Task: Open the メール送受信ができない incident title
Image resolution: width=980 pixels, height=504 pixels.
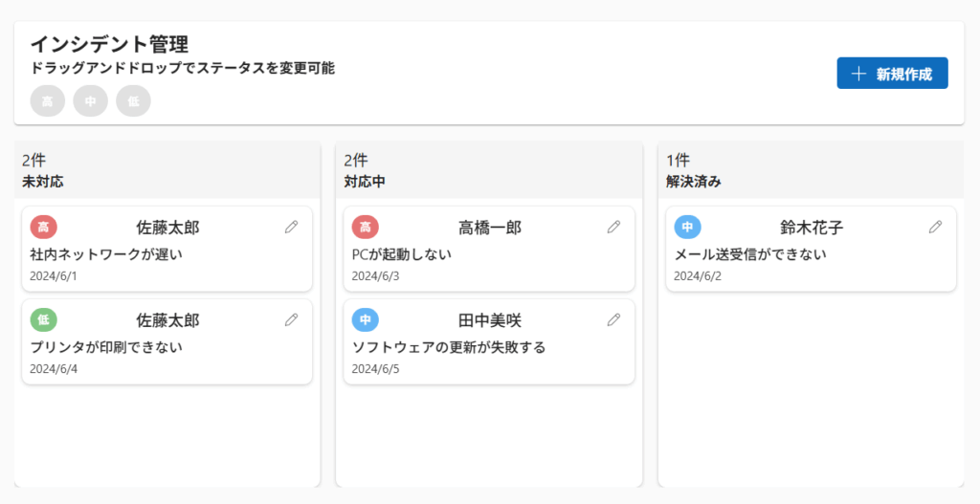Action: tap(750, 254)
